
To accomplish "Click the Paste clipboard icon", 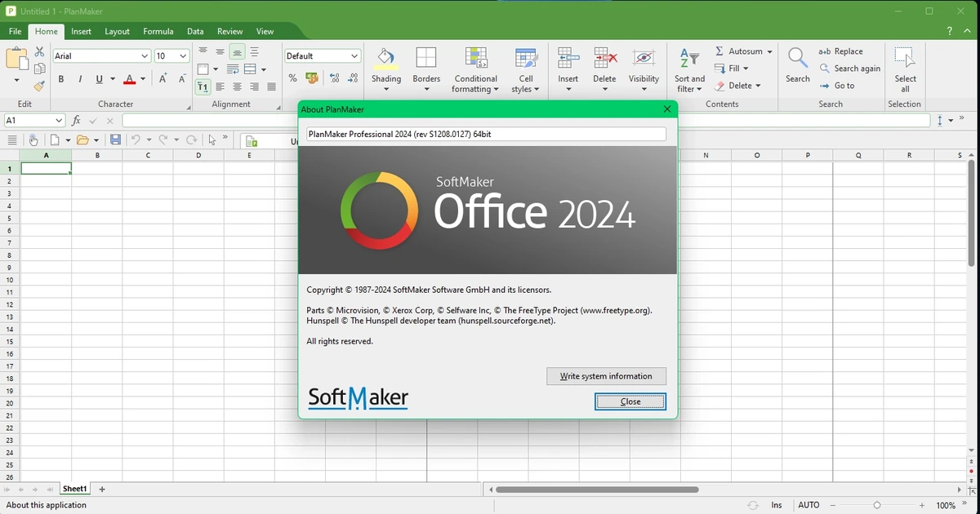I will pos(16,59).
